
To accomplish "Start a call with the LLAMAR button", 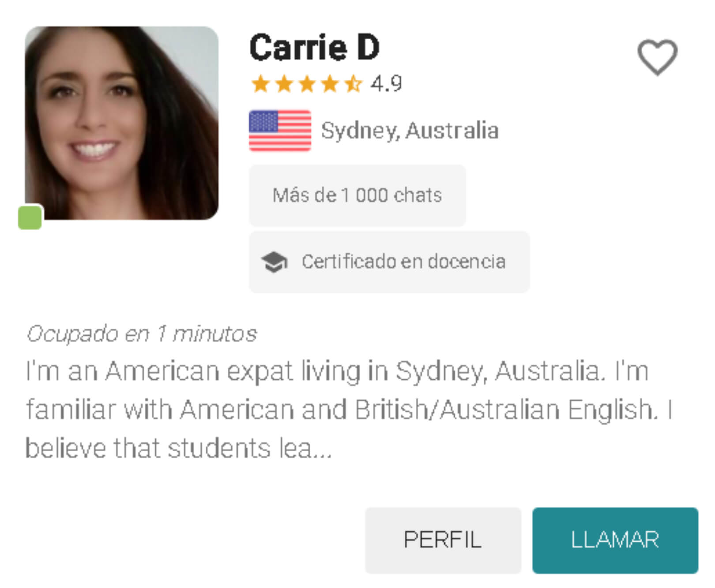I will [615, 540].
